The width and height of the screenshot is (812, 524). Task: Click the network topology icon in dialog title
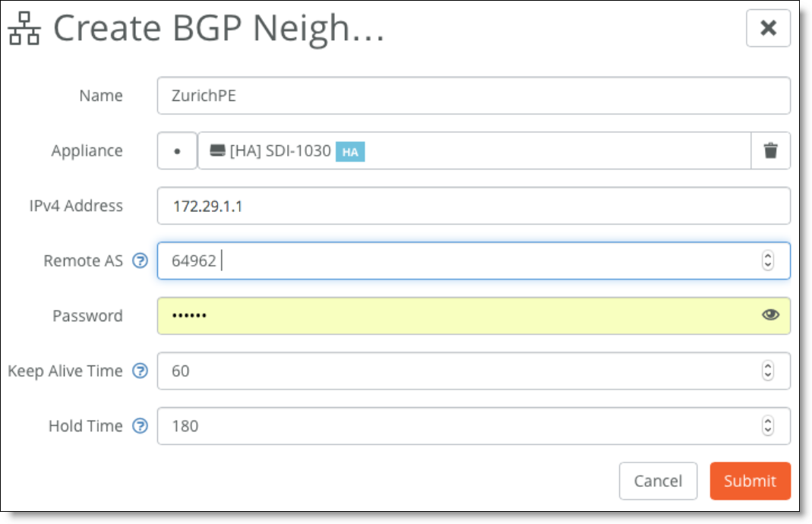pyautogui.click(x=24, y=29)
